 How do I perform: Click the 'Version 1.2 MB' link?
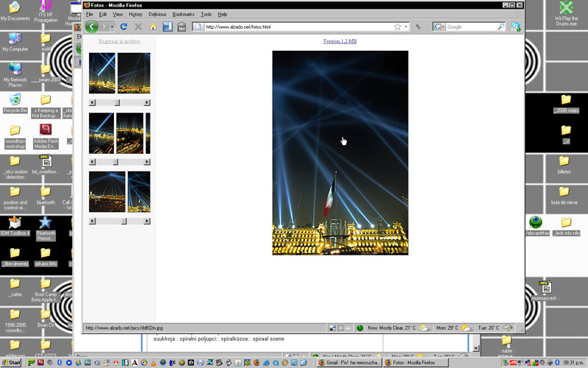340,41
